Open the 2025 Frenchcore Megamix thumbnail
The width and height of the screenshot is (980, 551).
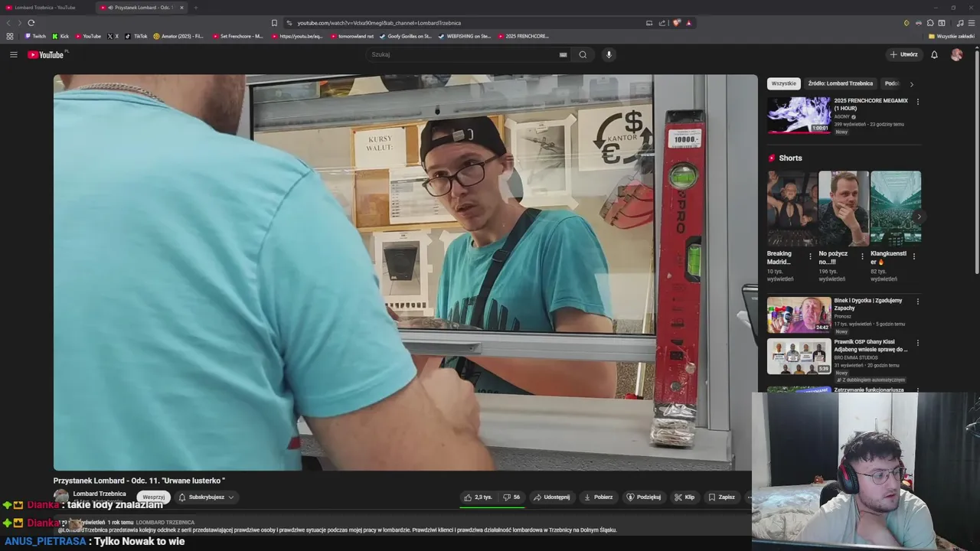click(799, 115)
